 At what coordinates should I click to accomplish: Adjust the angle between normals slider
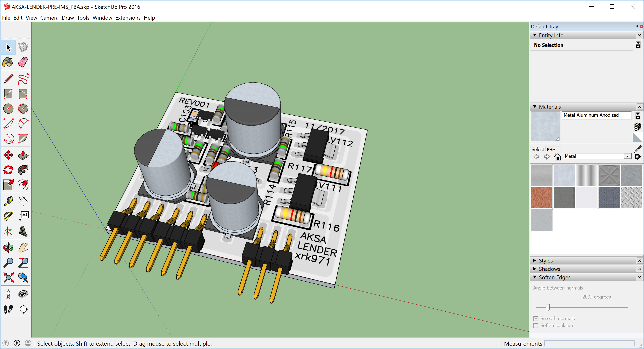[x=548, y=307]
